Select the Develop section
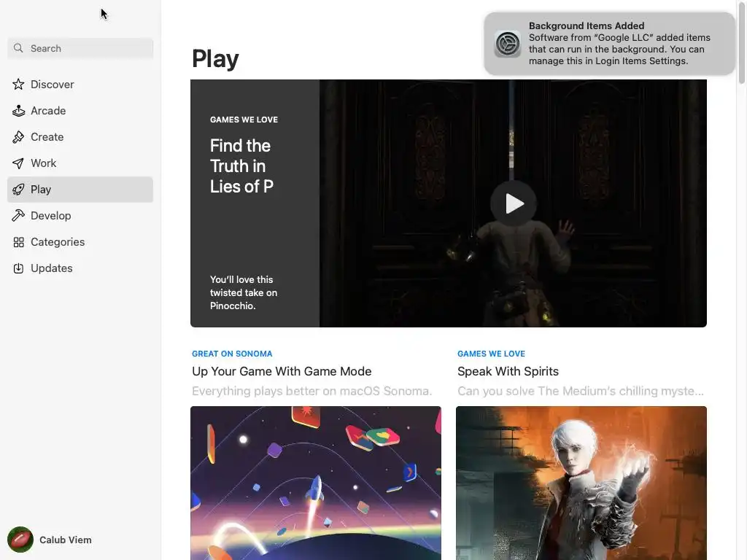 [80, 216]
